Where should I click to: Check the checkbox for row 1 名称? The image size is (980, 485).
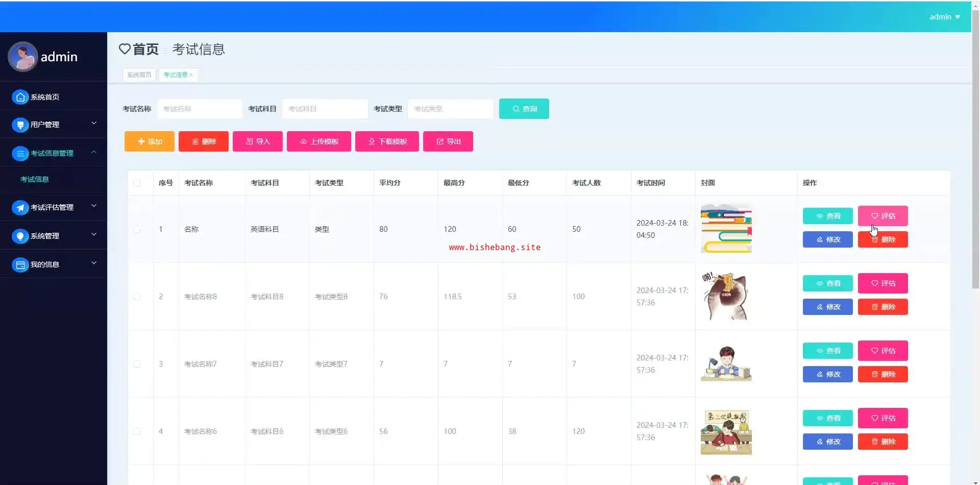pyautogui.click(x=137, y=229)
